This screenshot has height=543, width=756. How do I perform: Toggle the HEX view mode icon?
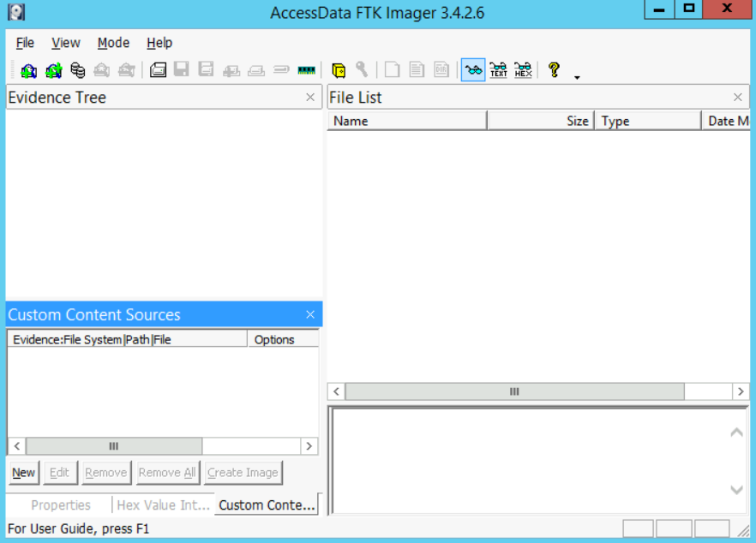click(x=523, y=70)
